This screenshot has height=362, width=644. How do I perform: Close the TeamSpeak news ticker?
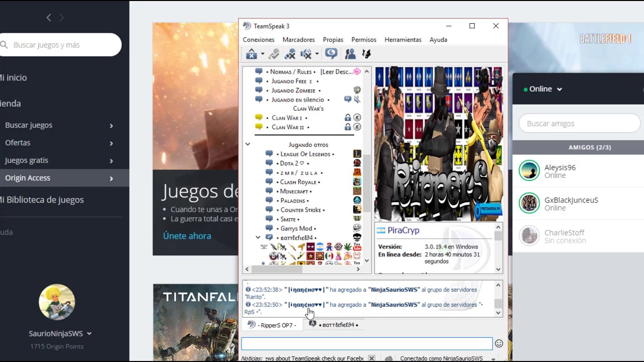pos(371,358)
